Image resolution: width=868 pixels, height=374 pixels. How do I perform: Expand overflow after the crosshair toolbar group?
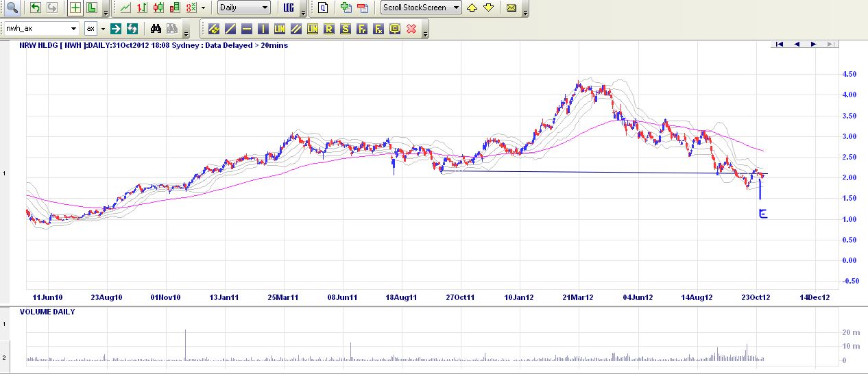(x=105, y=10)
